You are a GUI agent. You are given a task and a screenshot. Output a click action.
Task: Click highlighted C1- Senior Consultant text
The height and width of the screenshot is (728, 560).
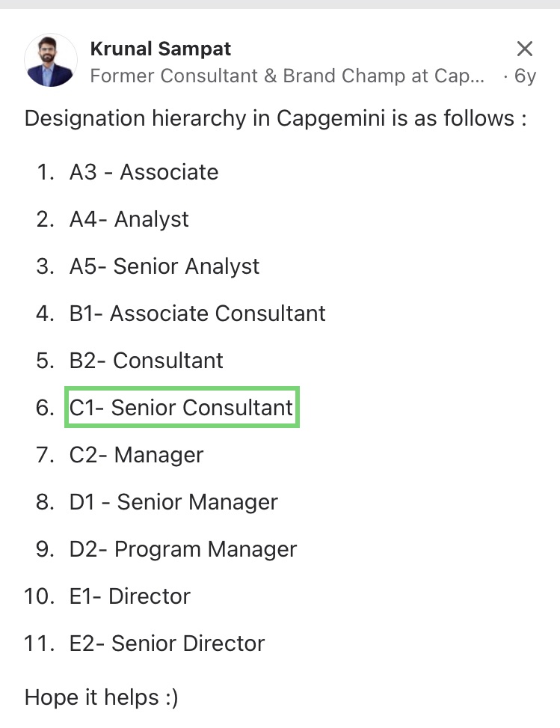[x=182, y=408]
